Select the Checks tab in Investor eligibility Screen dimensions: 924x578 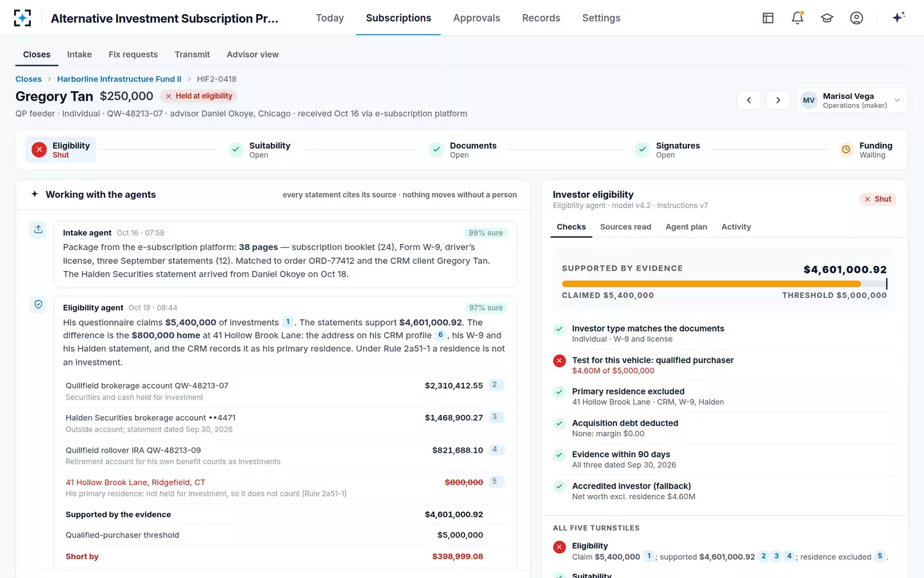click(571, 227)
